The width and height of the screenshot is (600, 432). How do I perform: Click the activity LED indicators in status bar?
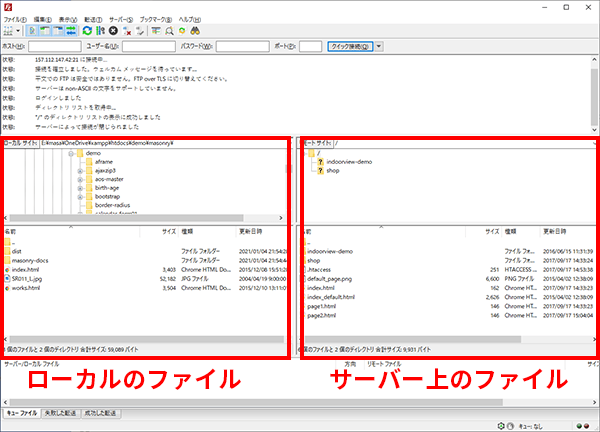(583, 426)
